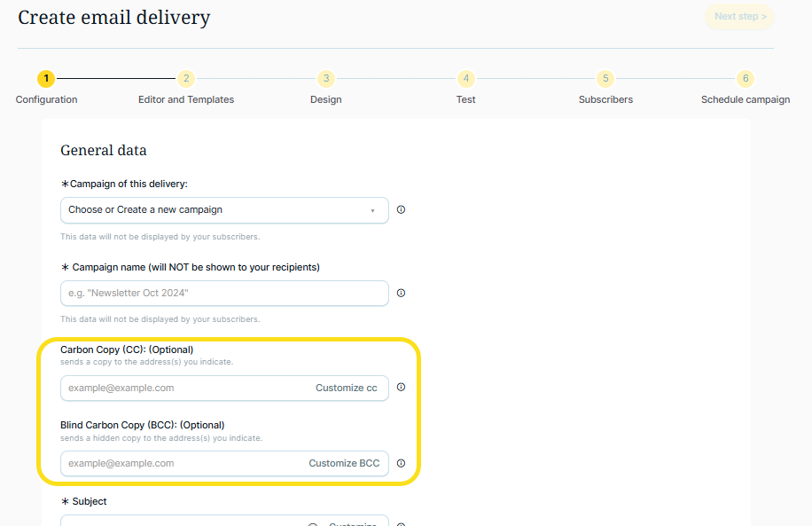812x526 pixels.
Task: Jump to step 2 Editor and Templates
Action: (186, 79)
